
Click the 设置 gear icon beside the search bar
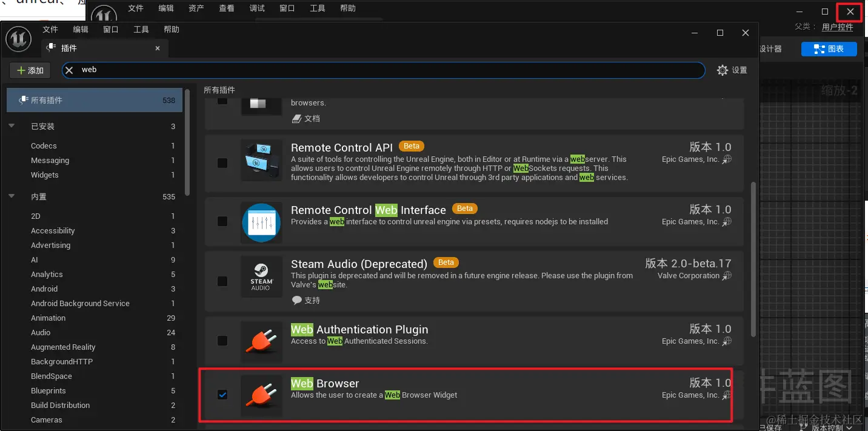[723, 70]
